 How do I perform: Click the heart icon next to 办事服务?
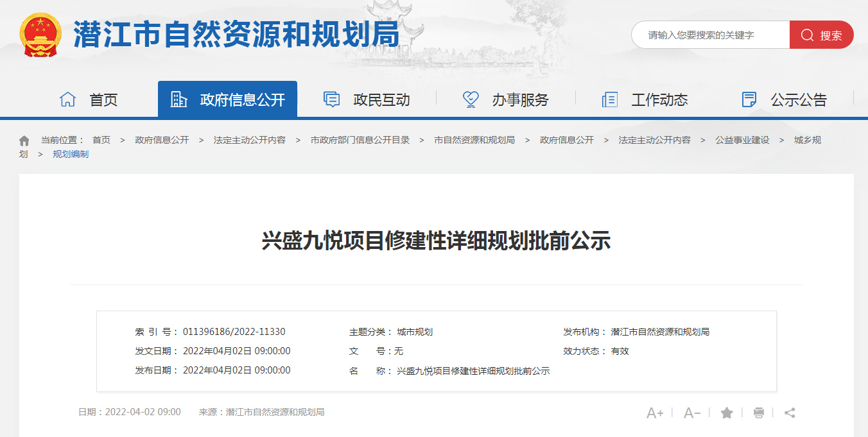pos(470,99)
